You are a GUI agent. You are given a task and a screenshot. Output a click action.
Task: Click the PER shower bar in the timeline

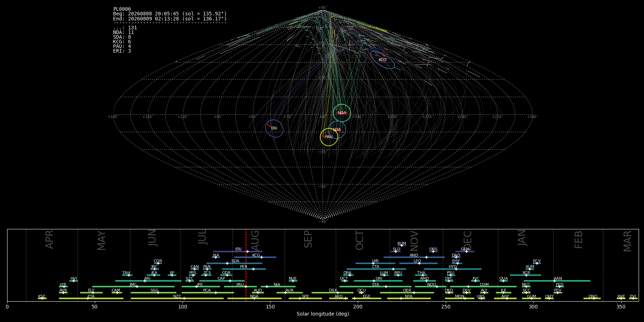(244, 269)
